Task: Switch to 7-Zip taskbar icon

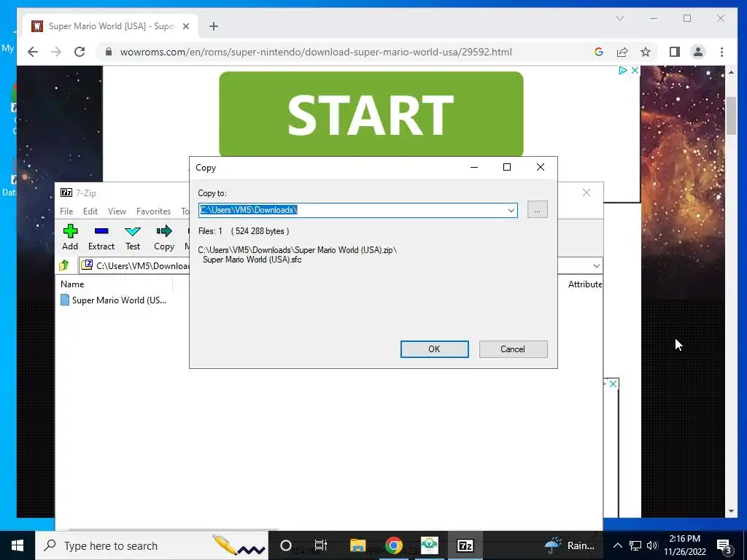Action: (x=465, y=545)
